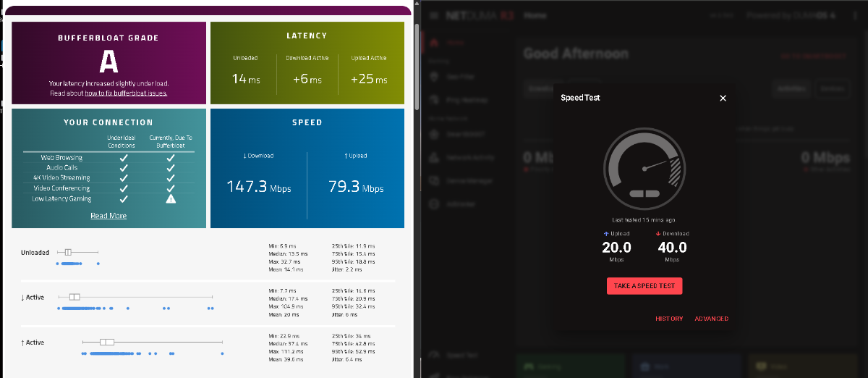This screenshot has width=868, height=378.
Task: Click the Home icon in router sidebar
Action: [434, 43]
